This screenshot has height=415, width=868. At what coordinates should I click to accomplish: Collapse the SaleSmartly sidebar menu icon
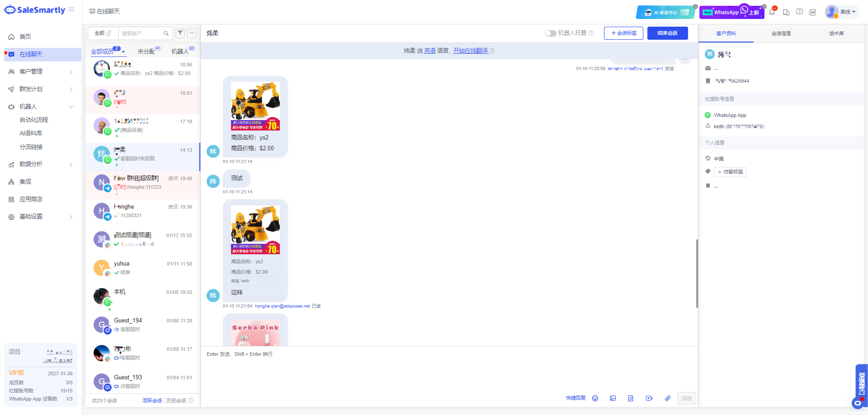coord(71,9)
